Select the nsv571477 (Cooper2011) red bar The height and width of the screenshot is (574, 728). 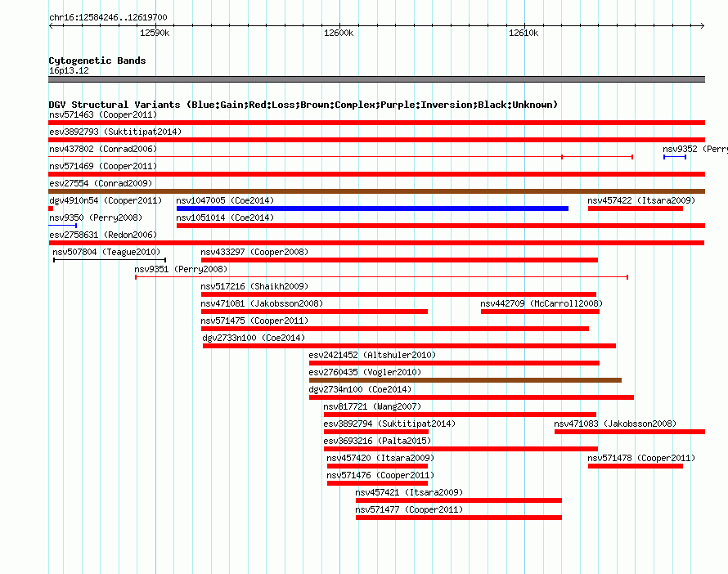point(459,518)
